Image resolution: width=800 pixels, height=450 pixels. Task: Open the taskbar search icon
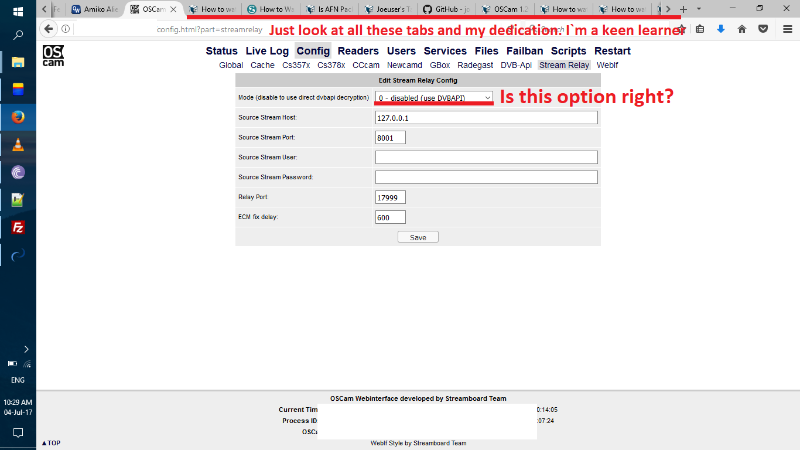pyautogui.click(x=18, y=34)
